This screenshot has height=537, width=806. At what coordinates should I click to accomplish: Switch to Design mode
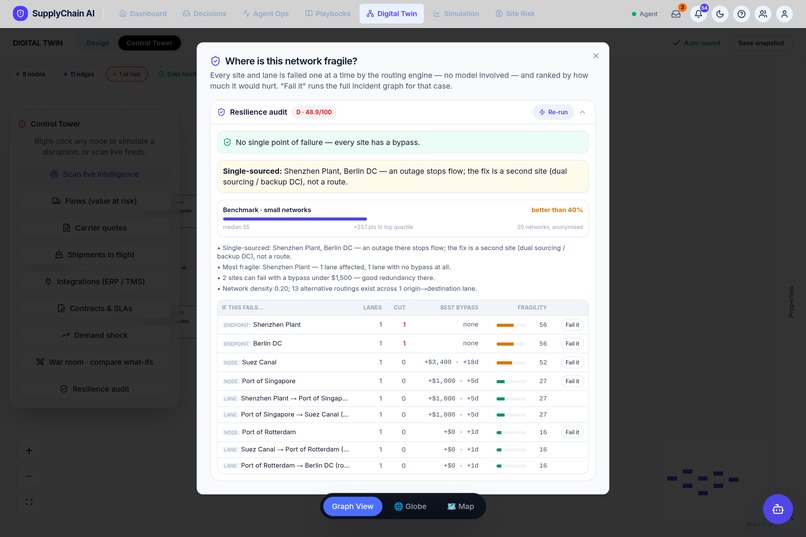pyautogui.click(x=98, y=43)
